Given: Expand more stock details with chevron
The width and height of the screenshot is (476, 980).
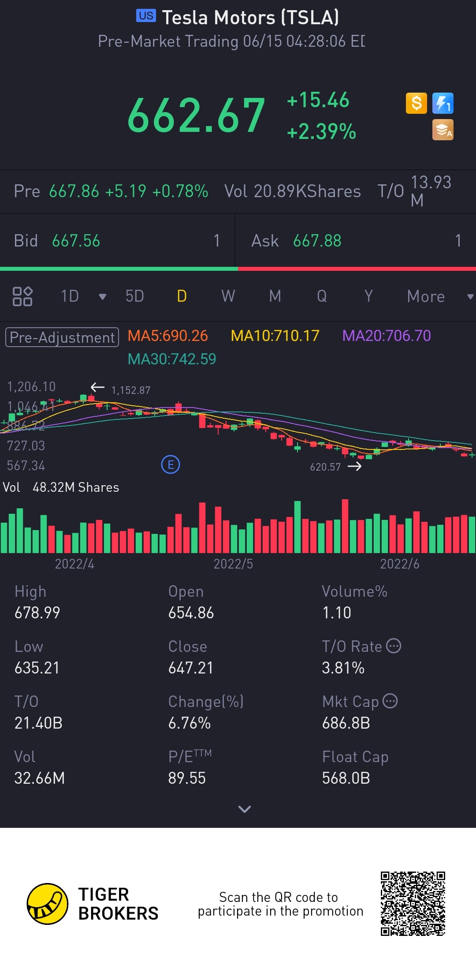Looking at the screenshot, I should point(245,809).
